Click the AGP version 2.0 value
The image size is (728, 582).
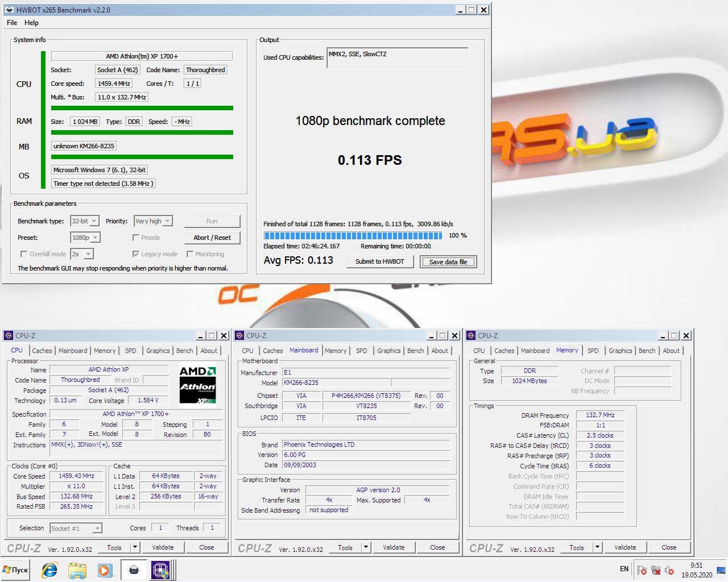click(378, 490)
